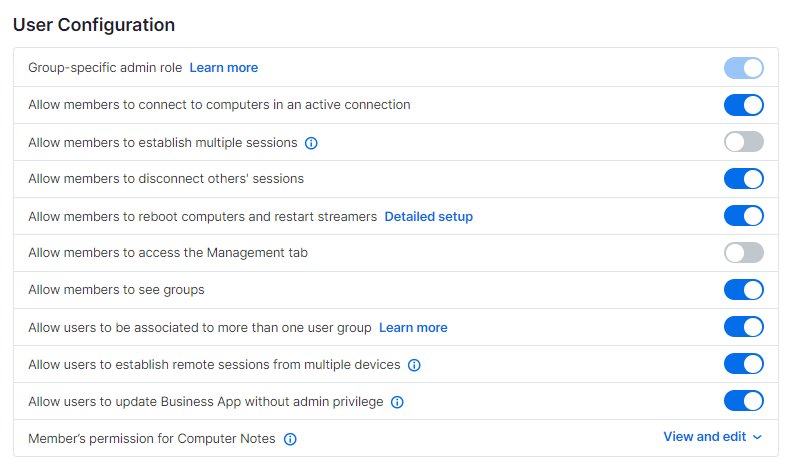Disable reboot computers and restart streamers switch
804x470 pixels.
coord(743,216)
